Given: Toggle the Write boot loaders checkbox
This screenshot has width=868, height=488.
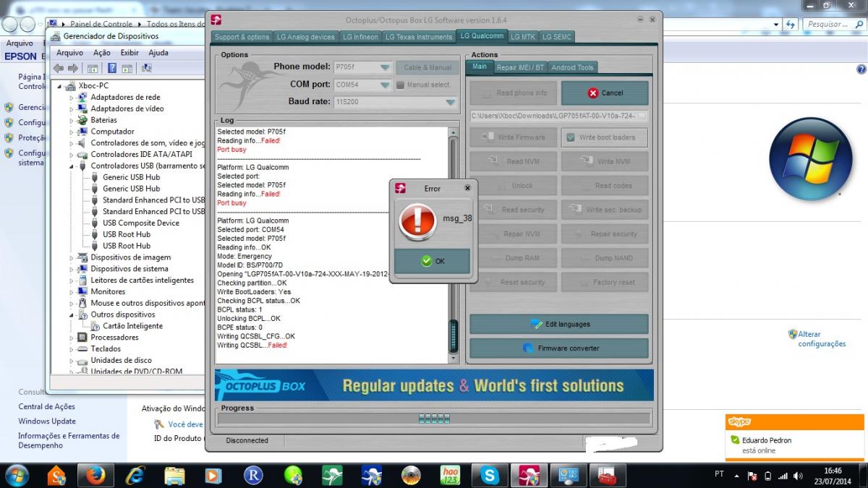Looking at the screenshot, I should click(x=571, y=137).
